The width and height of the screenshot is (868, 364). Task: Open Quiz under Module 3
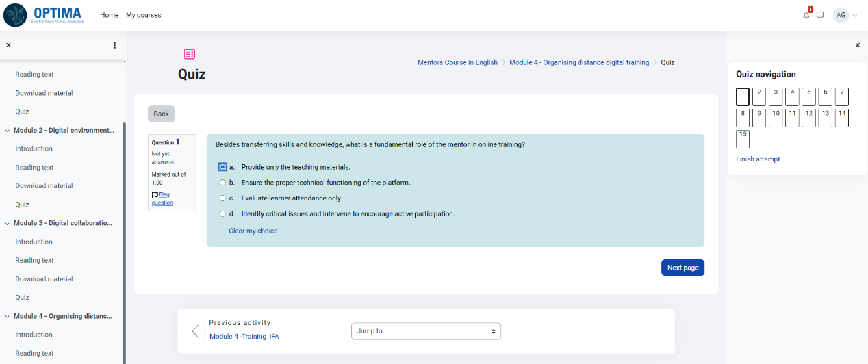point(22,298)
